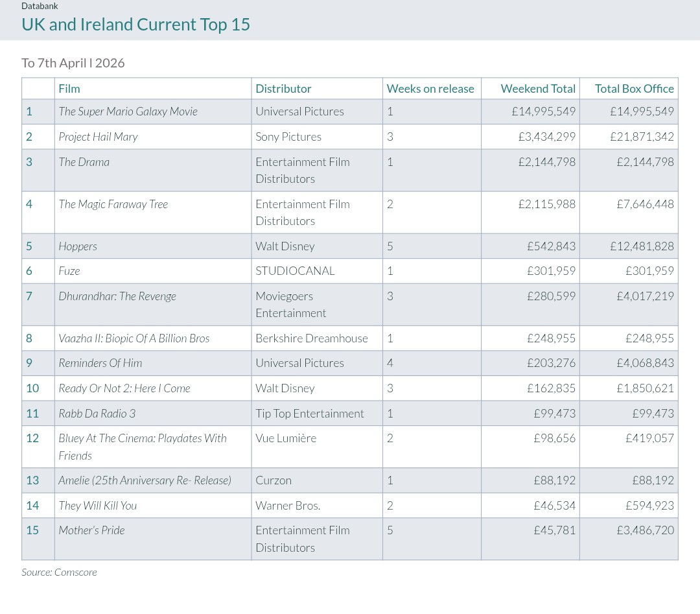The image size is (700, 614).
Task: Click the £4,017,219 total box office
Action: (645, 296)
